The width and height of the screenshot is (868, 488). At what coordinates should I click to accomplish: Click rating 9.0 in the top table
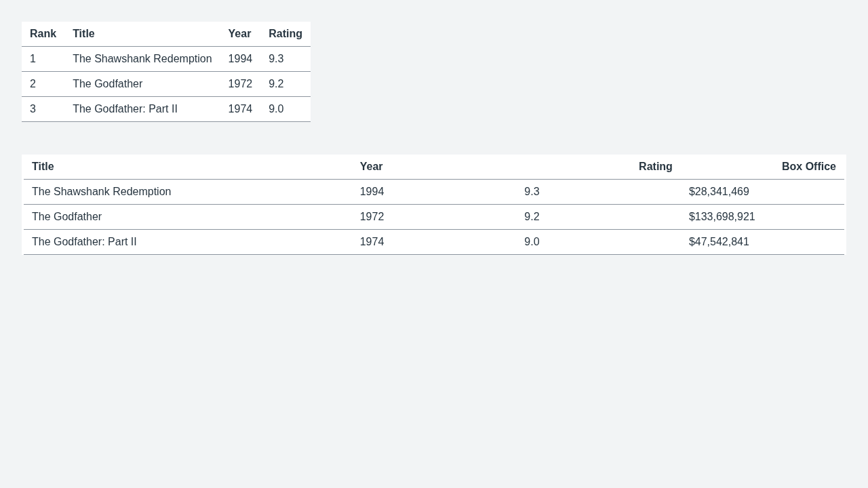(276, 109)
